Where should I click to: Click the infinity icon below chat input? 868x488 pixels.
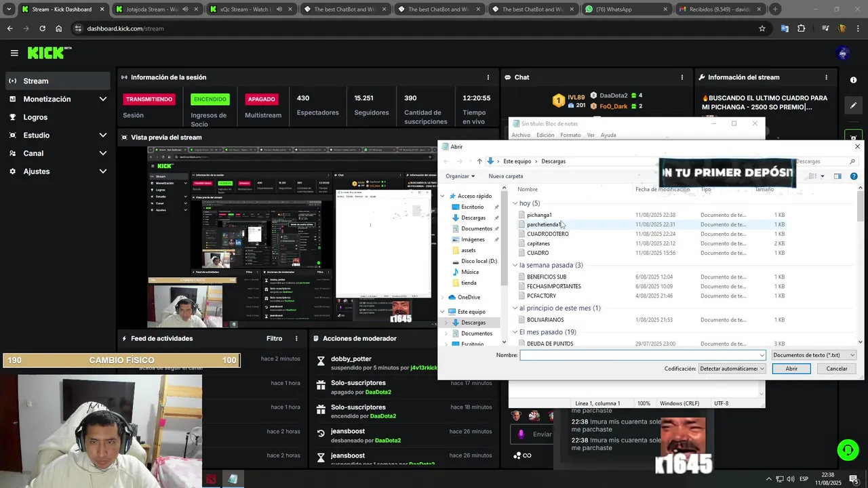tap(526, 455)
